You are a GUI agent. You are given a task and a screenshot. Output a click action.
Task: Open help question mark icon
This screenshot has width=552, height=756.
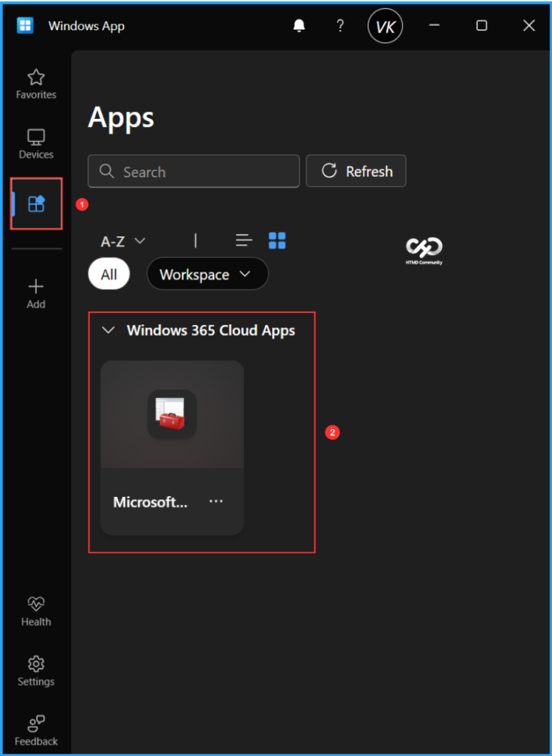click(x=340, y=26)
